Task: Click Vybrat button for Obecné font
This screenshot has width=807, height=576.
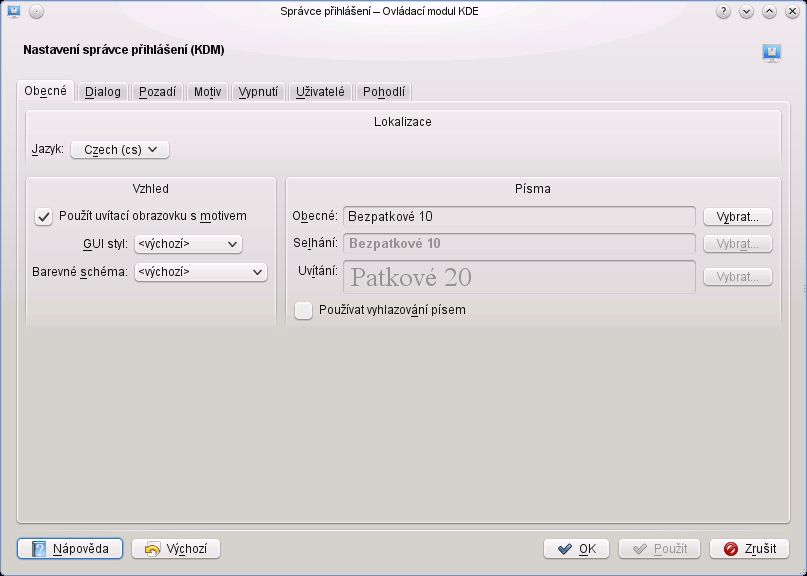Action: click(738, 217)
